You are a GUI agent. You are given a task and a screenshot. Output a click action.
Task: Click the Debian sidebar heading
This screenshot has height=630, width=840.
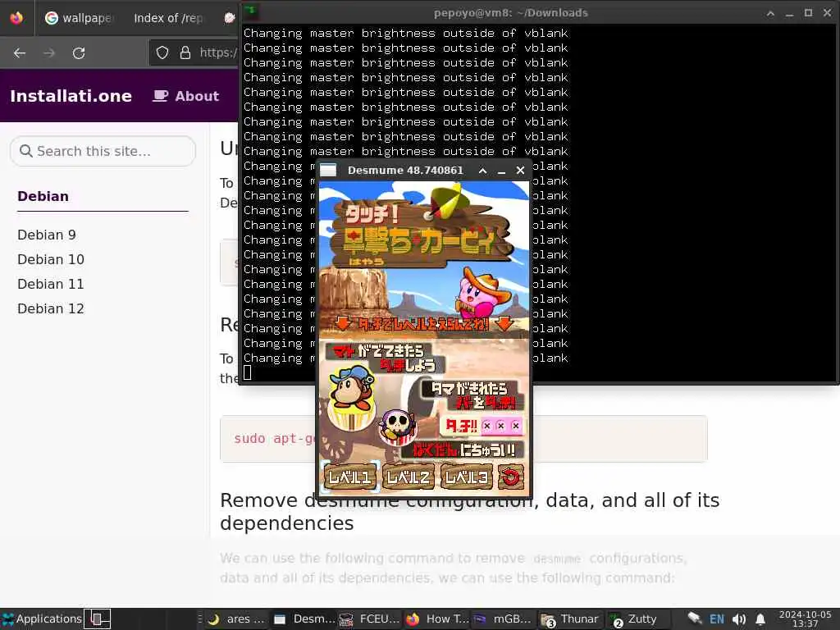(x=43, y=196)
